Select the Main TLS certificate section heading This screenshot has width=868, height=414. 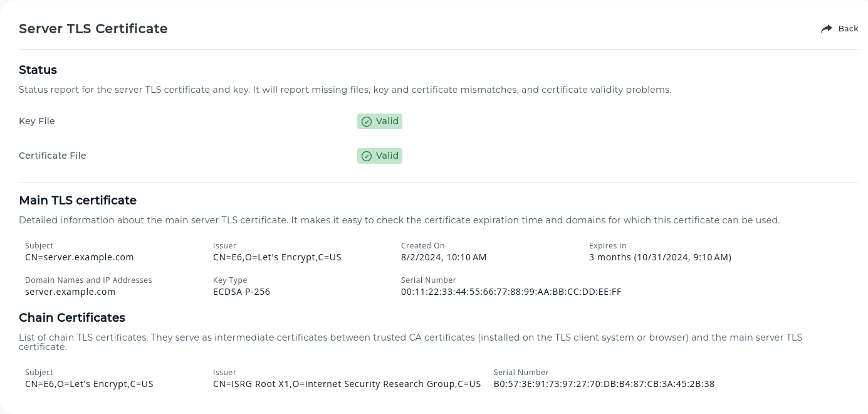coord(78,200)
